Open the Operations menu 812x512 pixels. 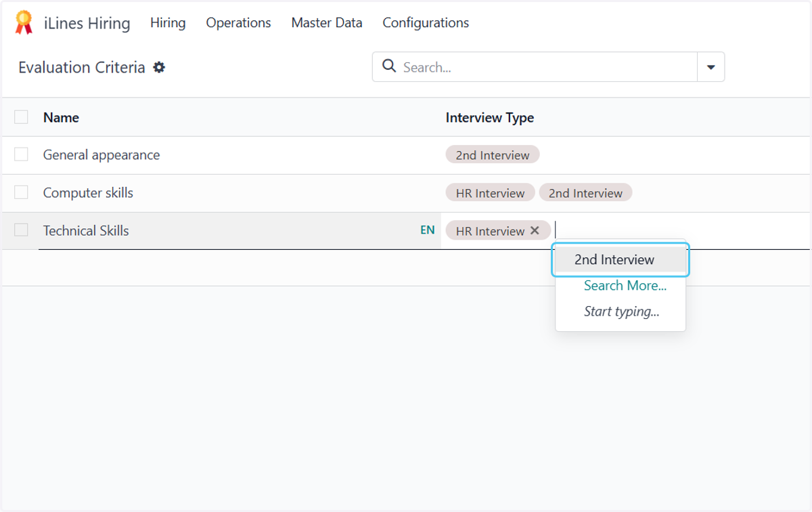click(x=238, y=22)
